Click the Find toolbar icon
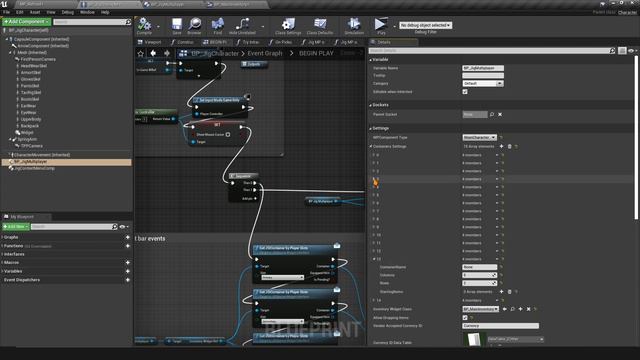 (218, 25)
